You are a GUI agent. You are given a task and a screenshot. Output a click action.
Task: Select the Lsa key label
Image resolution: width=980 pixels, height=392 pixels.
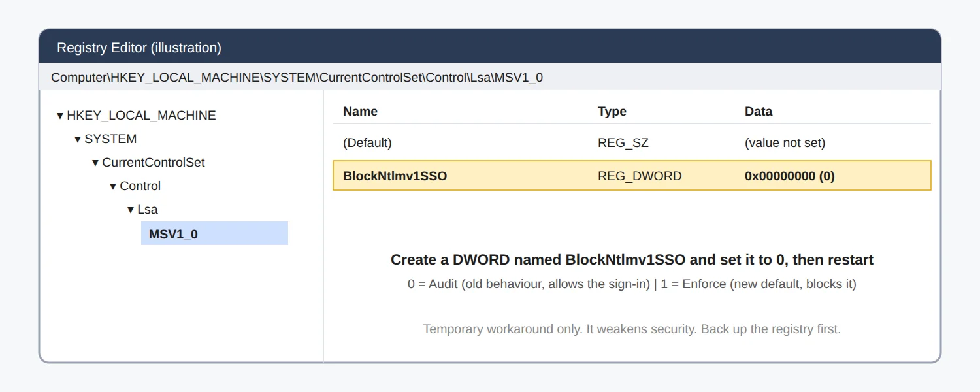click(x=148, y=210)
